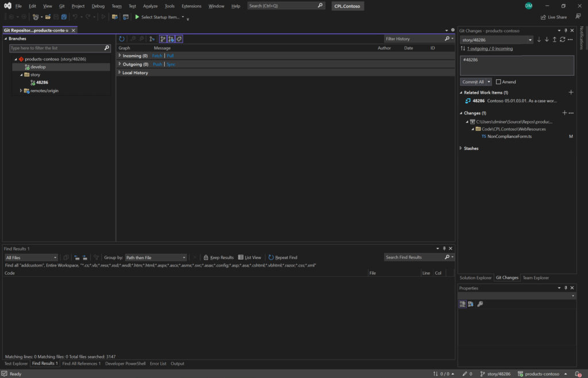Viewport: 588px width, 378px height.
Task: Toggle the Show Tags icon in history toolbar
Action: (179, 39)
